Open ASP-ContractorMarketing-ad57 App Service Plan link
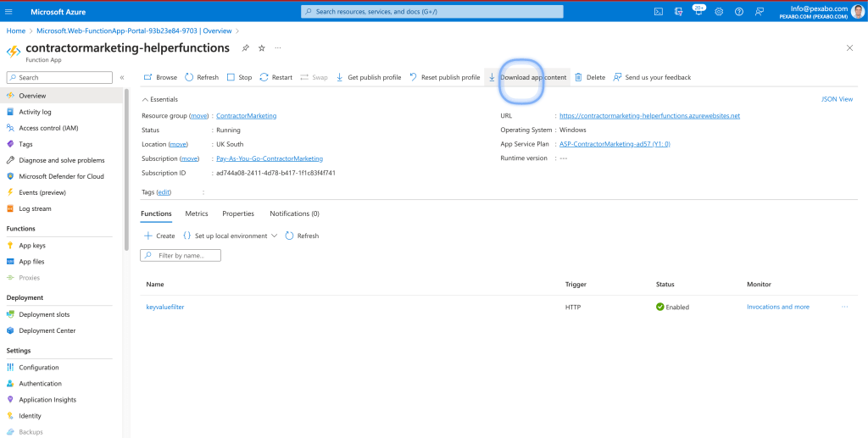 (x=615, y=144)
